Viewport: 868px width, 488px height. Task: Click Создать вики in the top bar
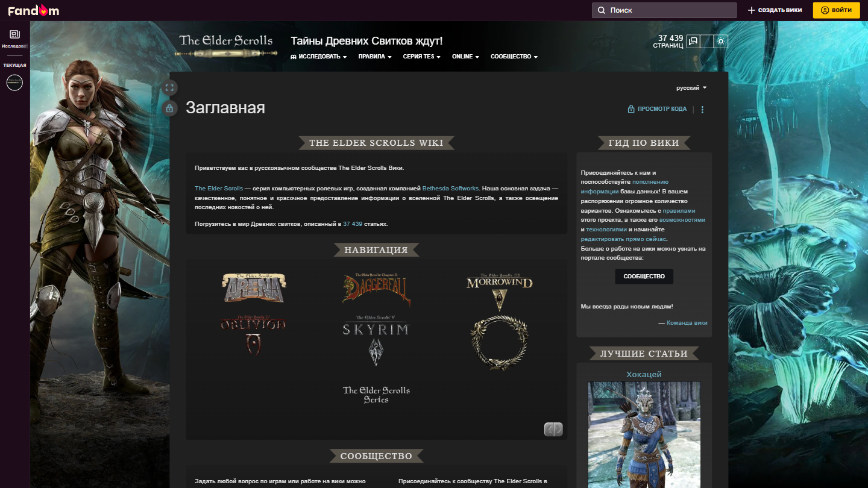(x=775, y=10)
